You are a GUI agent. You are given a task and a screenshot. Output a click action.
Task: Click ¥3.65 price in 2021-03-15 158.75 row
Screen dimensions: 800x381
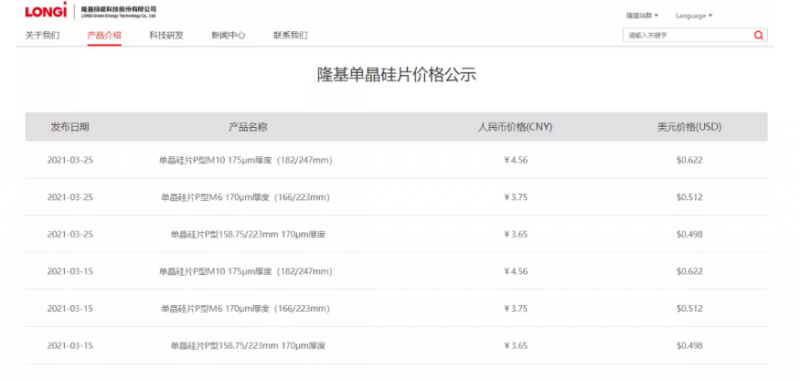click(x=516, y=346)
